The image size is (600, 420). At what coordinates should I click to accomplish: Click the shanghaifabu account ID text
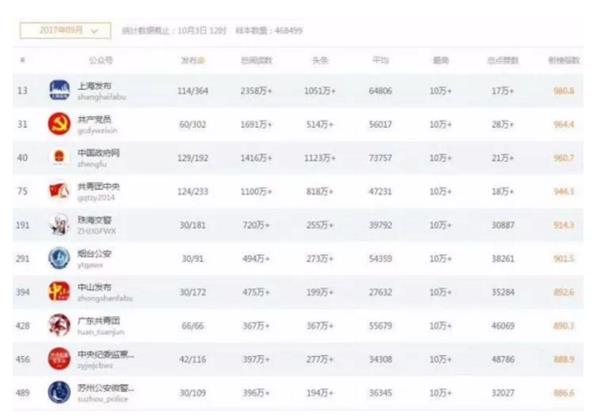click(102, 97)
